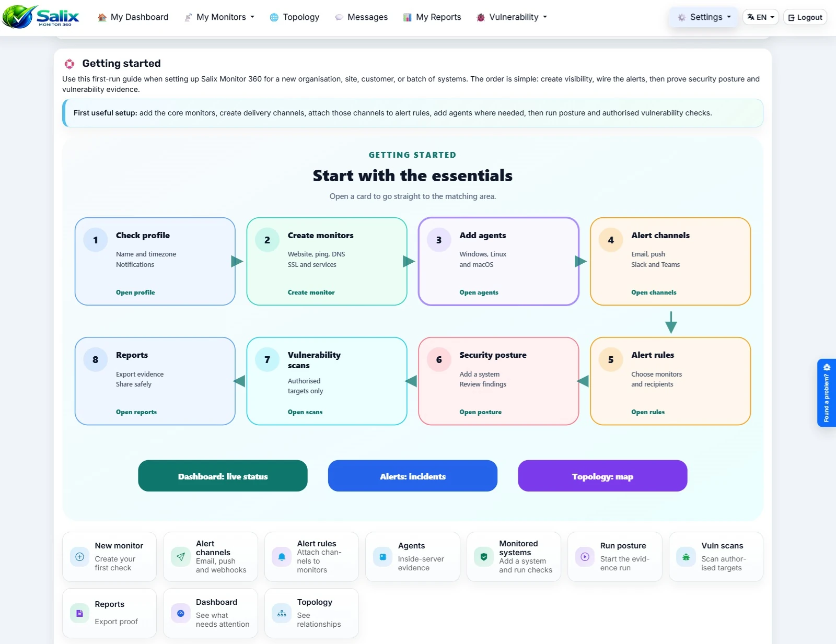Click 'See what needs attention' text

223,620
